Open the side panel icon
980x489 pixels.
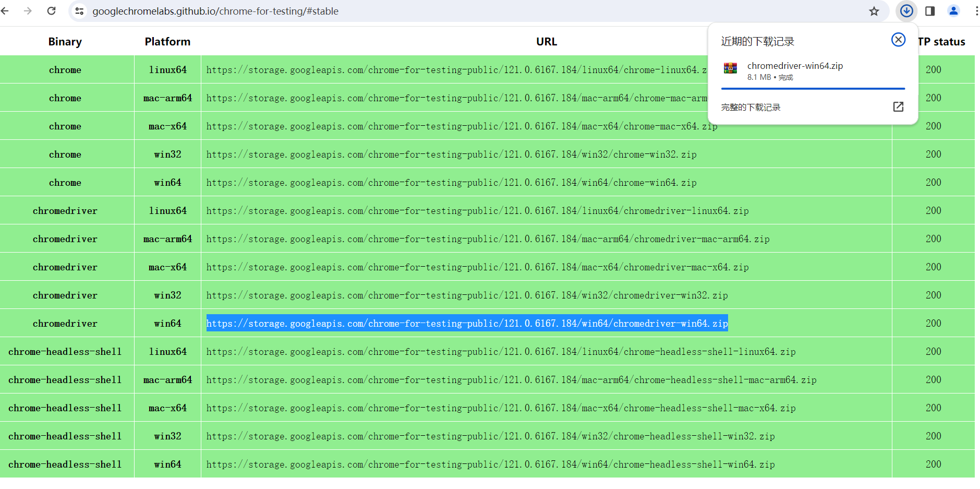point(930,11)
